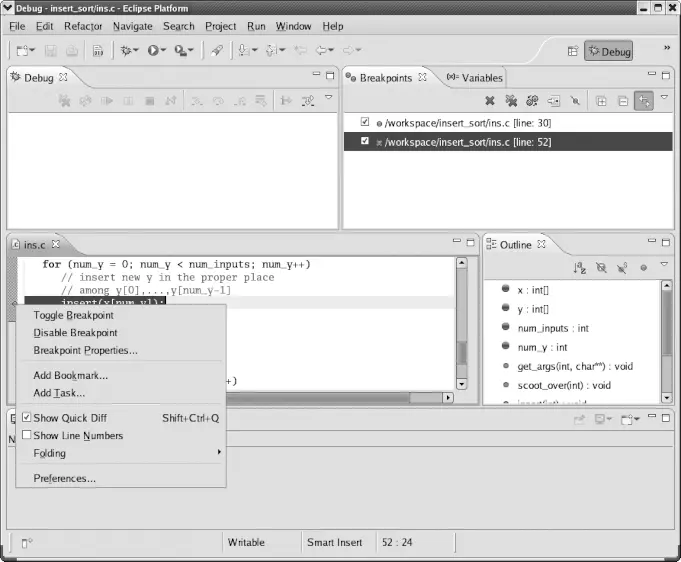Click the editor's vertical scrollbar down arrow

[x=462, y=383]
